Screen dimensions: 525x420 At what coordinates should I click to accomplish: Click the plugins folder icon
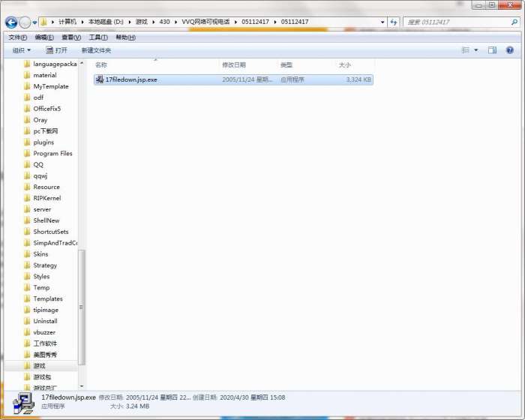pos(27,142)
